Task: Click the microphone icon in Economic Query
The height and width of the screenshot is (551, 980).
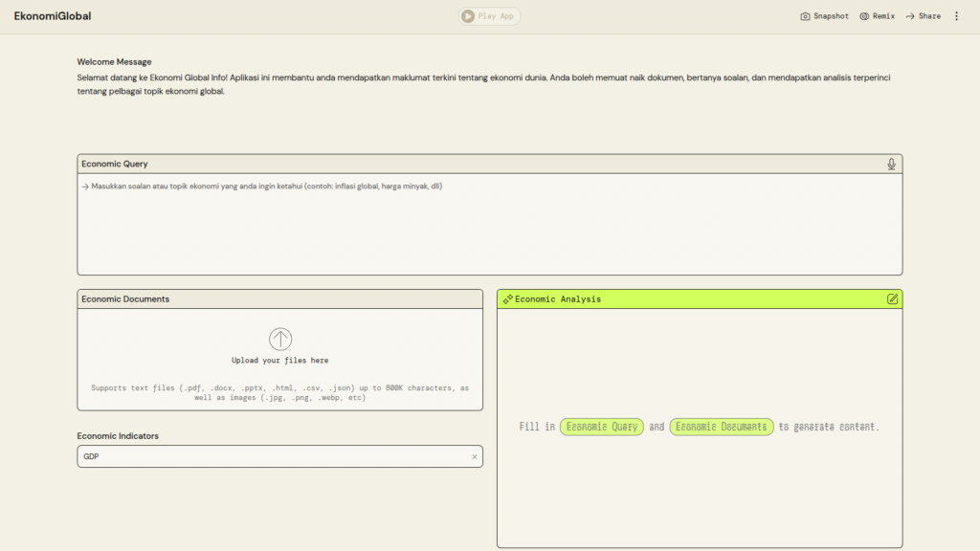Action: (891, 165)
